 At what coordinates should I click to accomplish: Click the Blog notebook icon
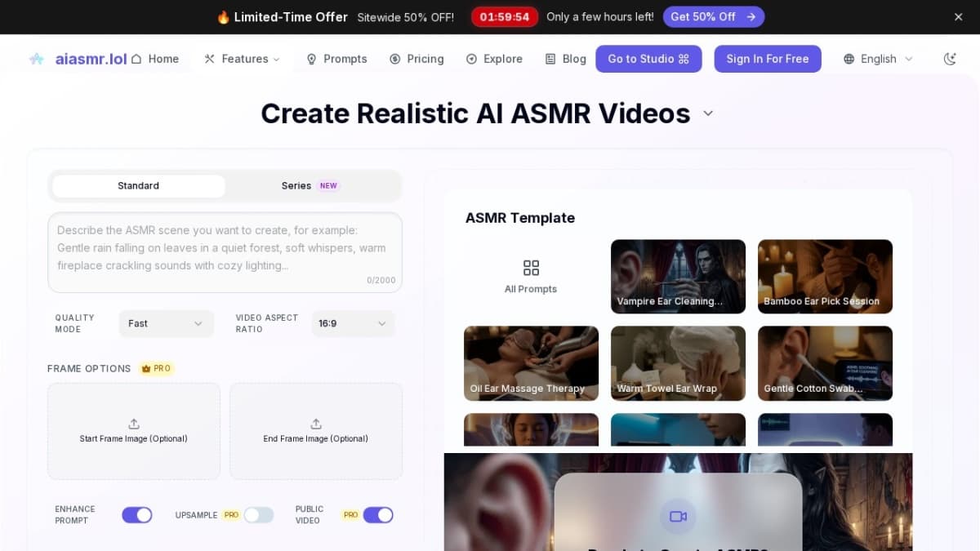(549, 59)
